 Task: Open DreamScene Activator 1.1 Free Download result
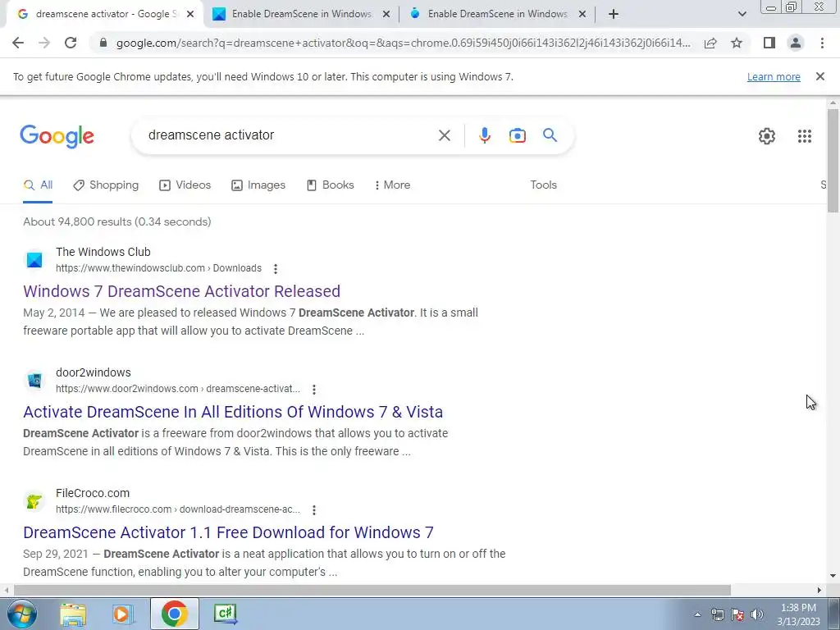pyautogui.click(x=228, y=532)
